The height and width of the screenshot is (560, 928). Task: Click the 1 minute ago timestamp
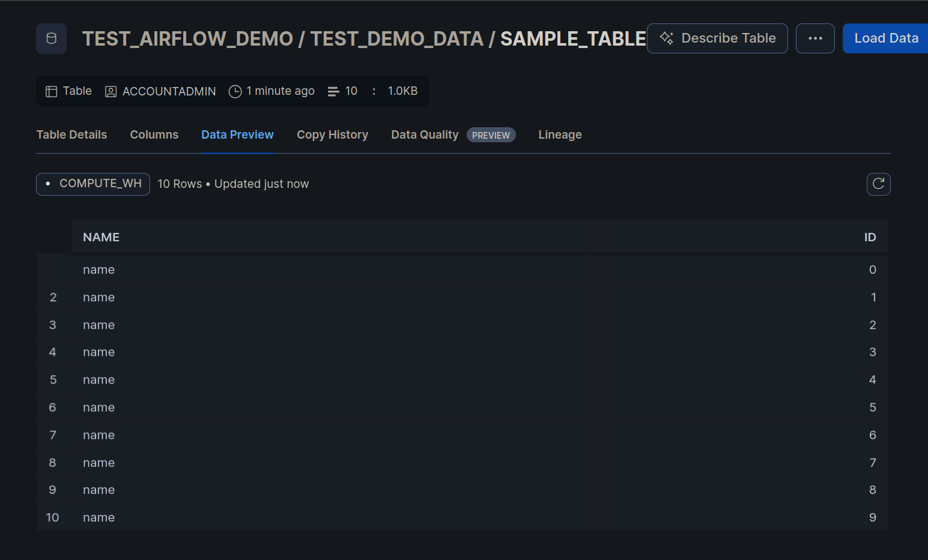pos(281,91)
